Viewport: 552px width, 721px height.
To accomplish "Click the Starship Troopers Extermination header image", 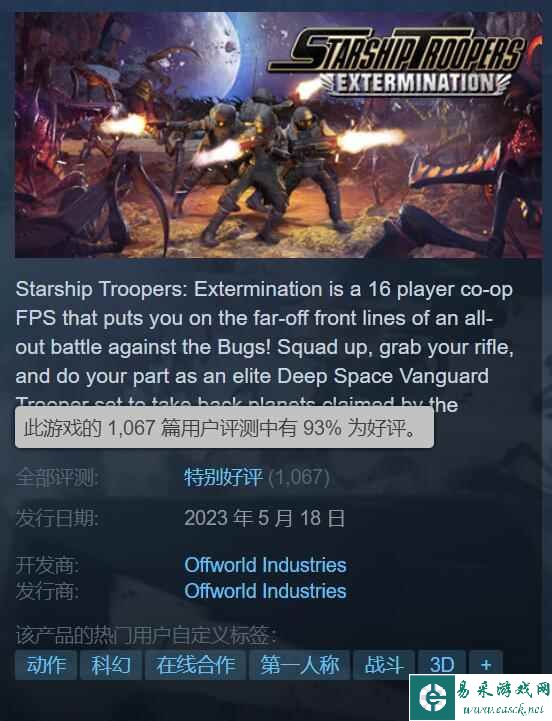I will pos(279,135).
